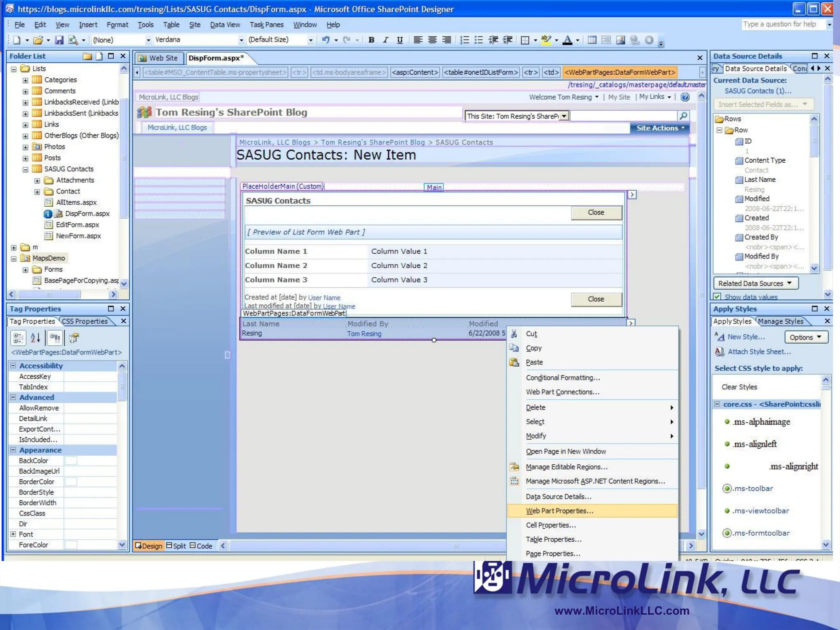Click Attach Style Sheet link
The image size is (840, 630).
pos(759,352)
